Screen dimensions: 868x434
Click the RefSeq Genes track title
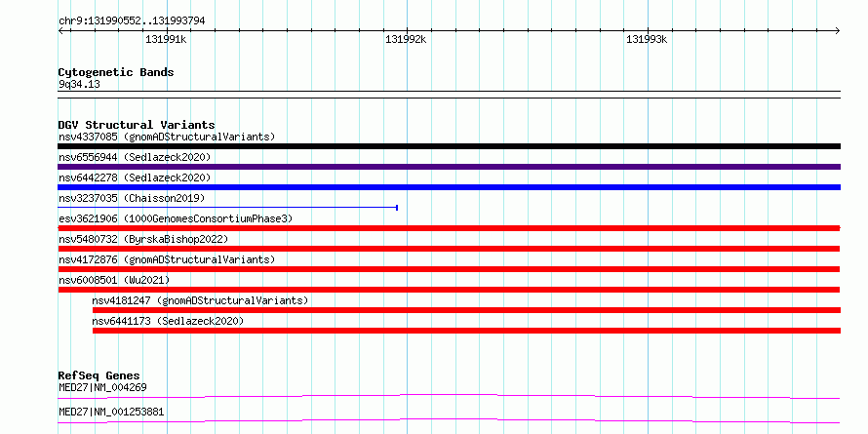point(99,375)
